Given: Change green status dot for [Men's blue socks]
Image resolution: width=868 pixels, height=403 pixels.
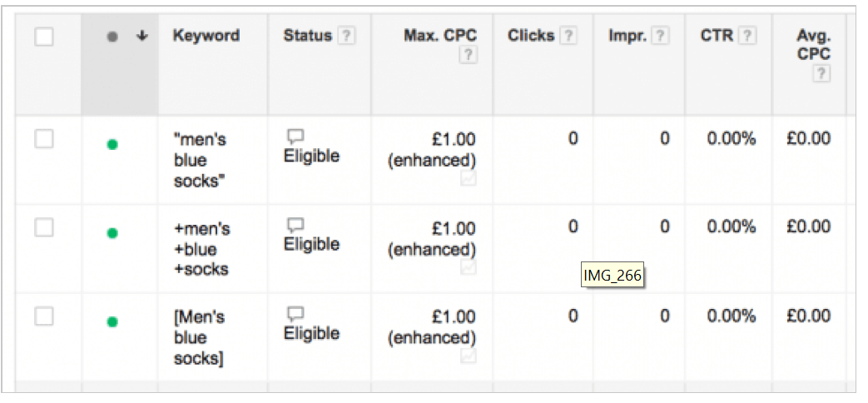Looking at the screenshot, I should [x=112, y=321].
